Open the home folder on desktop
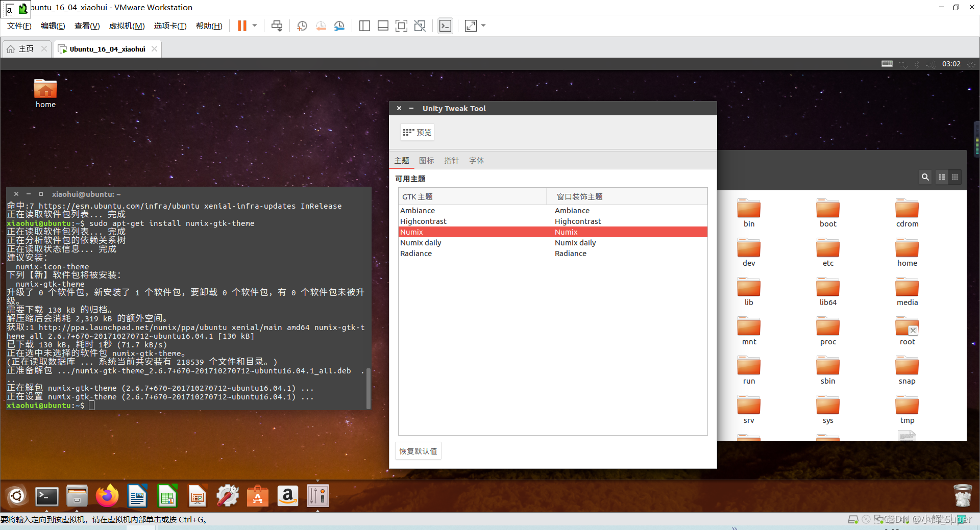The image size is (980, 530). (x=45, y=93)
